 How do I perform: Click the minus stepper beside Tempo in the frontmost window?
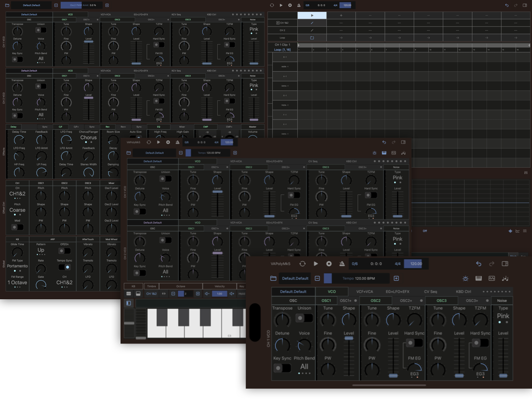[x=317, y=278]
